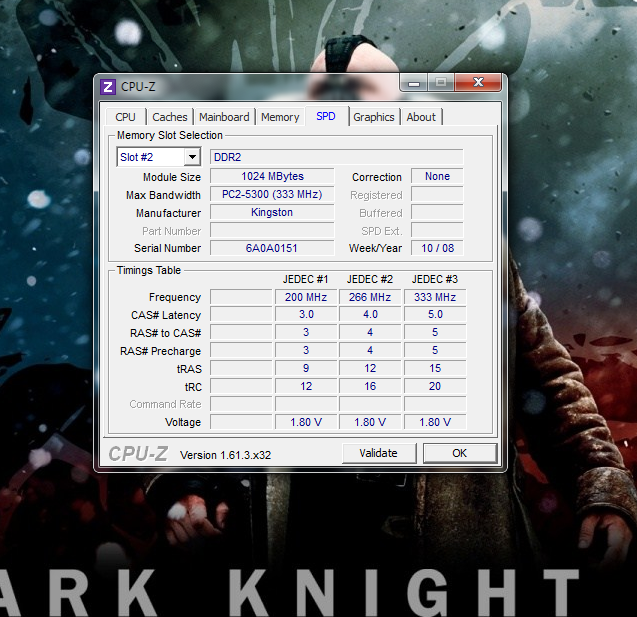Confirm with the OK button

pos(460,453)
